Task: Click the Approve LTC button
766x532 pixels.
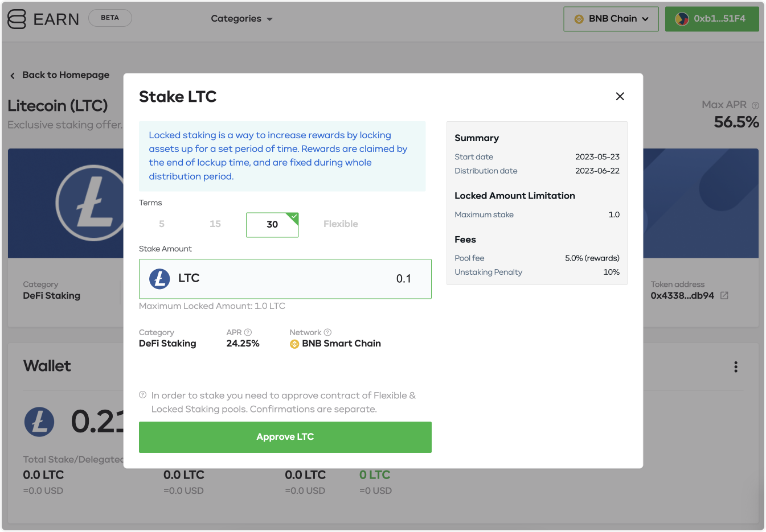Action: (x=285, y=437)
